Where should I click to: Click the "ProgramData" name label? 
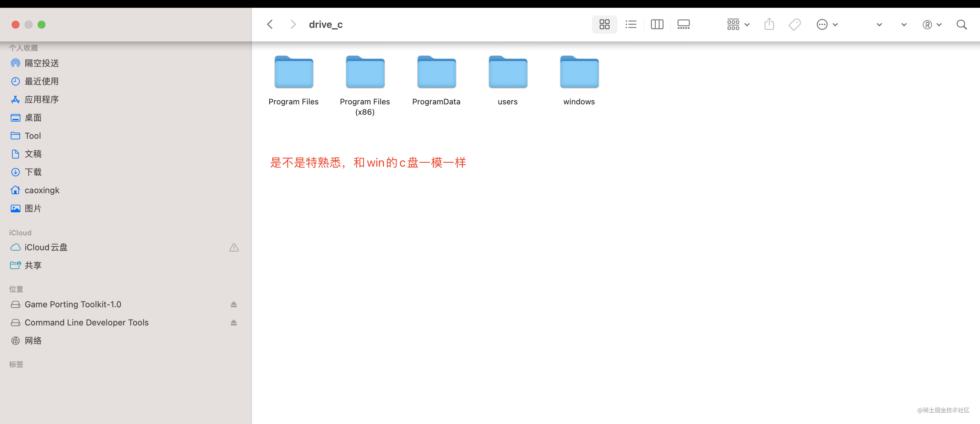pyautogui.click(x=436, y=102)
